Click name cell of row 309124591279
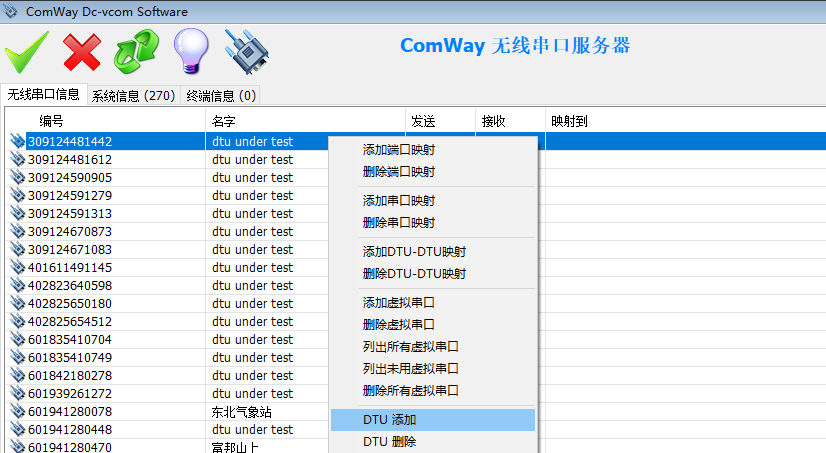Viewport: 826px width, 453px height. point(252,195)
